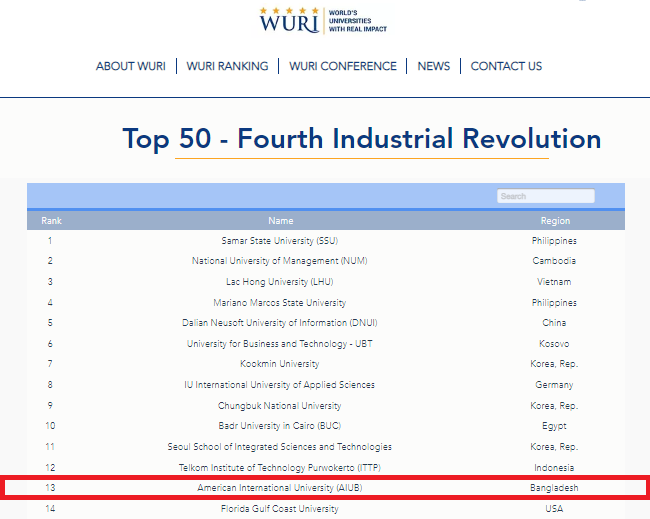Select CONTACT US in navigation
The width and height of the screenshot is (650, 519).
pos(506,66)
